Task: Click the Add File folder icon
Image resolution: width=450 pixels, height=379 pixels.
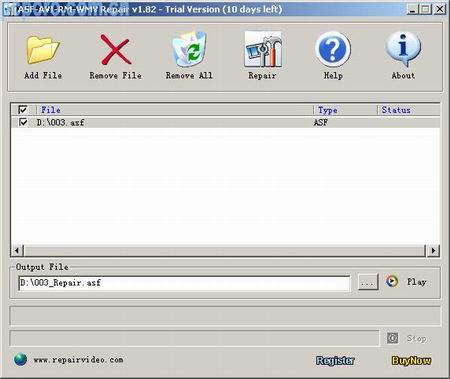Action: coord(43,50)
